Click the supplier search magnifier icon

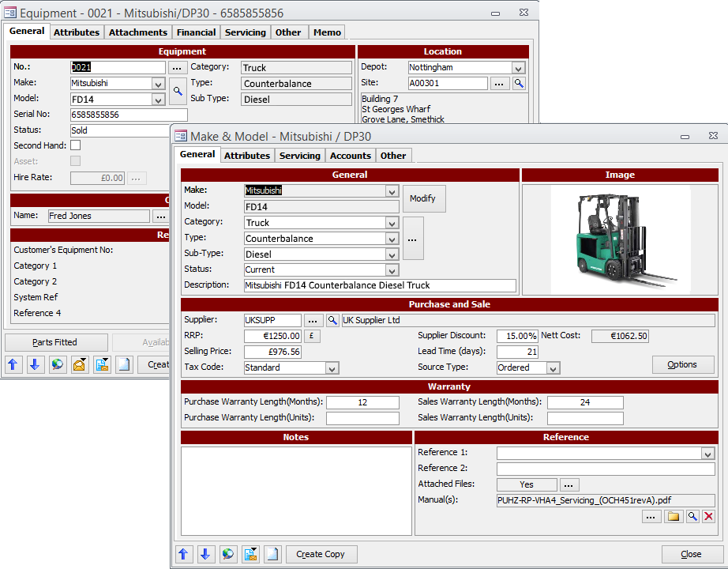click(x=332, y=320)
